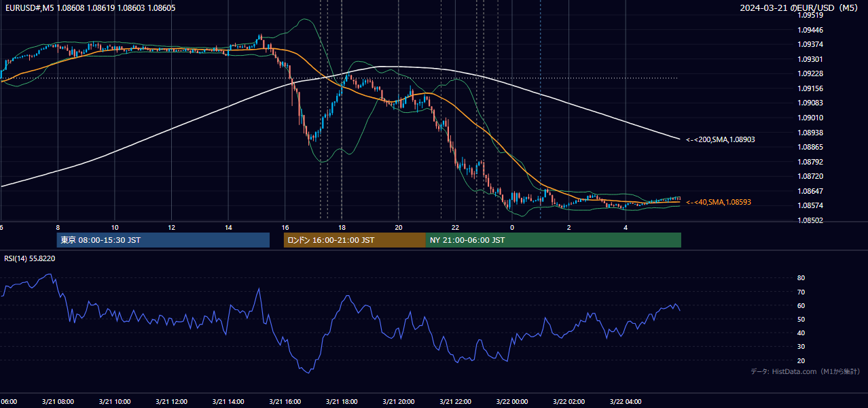
Task: Click RSI scale value 40
Action: (801, 333)
